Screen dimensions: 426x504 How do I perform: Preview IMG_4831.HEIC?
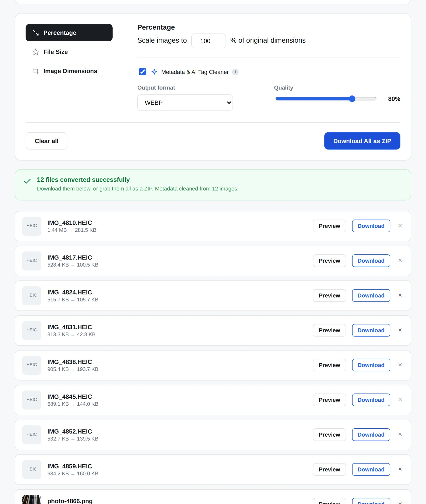point(329,330)
